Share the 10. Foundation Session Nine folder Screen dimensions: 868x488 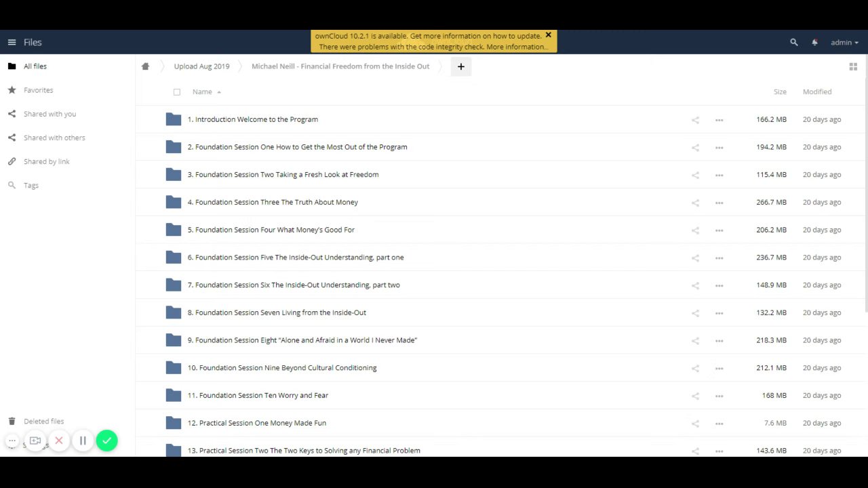click(x=695, y=369)
